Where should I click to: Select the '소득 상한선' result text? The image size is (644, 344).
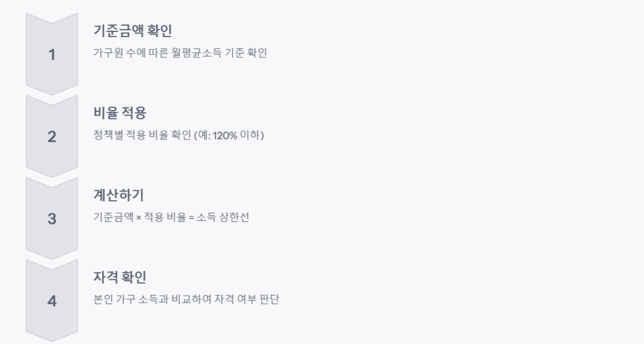click(x=223, y=218)
